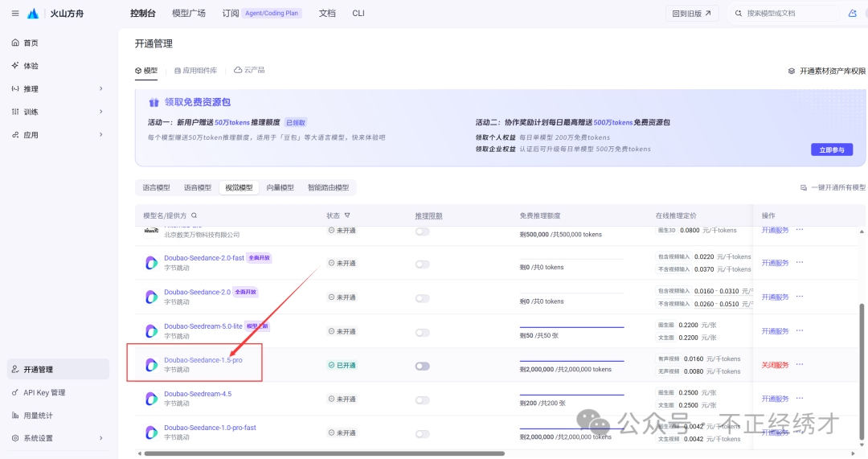Open the Doubao-Seedream-4.5 model link
The width and height of the screenshot is (868, 459).
point(198,394)
